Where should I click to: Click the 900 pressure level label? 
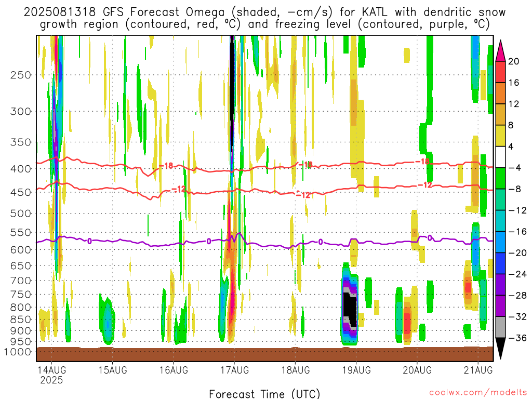point(21,331)
